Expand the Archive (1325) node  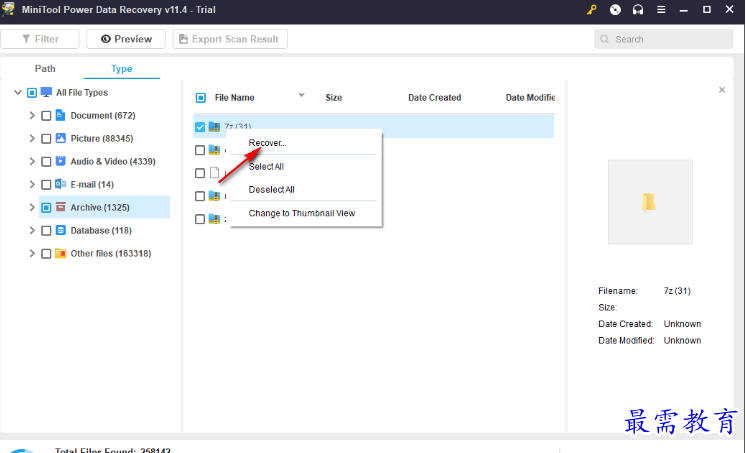pos(32,207)
